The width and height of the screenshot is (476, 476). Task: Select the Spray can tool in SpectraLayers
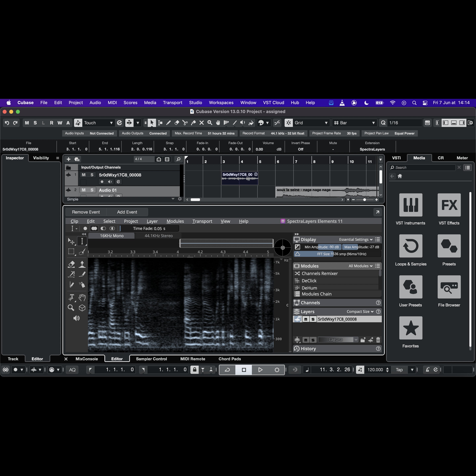click(82, 285)
